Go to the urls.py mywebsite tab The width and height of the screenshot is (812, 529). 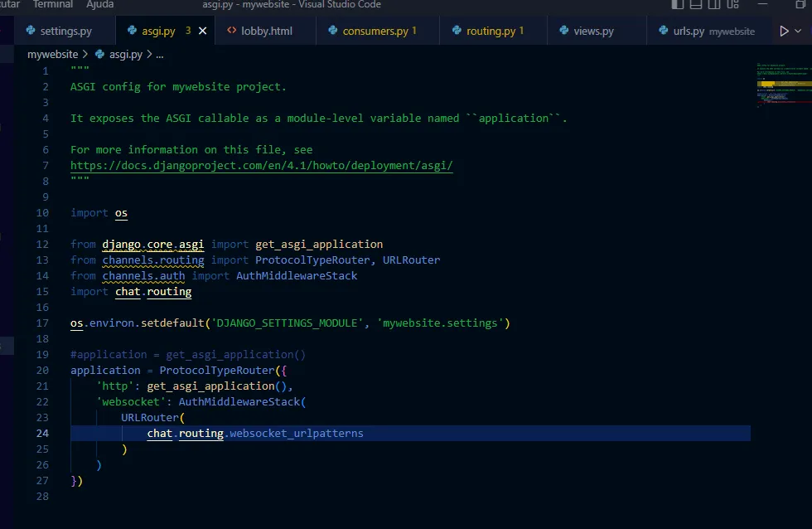pos(707,32)
